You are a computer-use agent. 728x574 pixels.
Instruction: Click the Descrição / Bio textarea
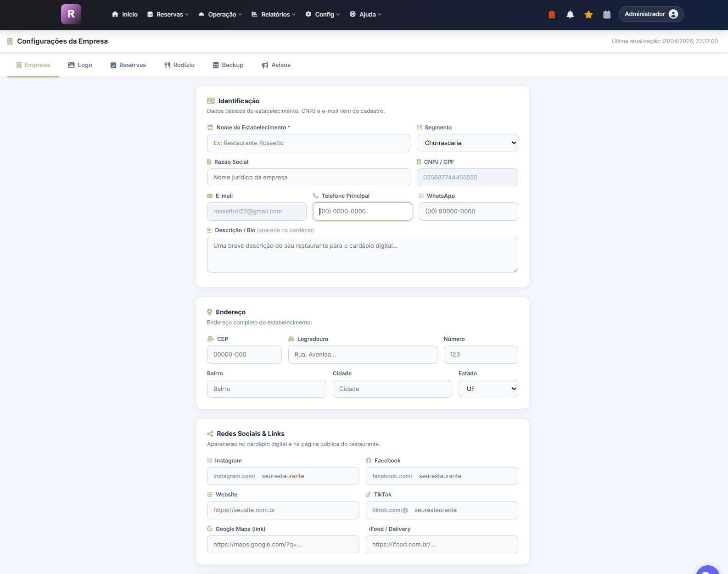coord(363,255)
